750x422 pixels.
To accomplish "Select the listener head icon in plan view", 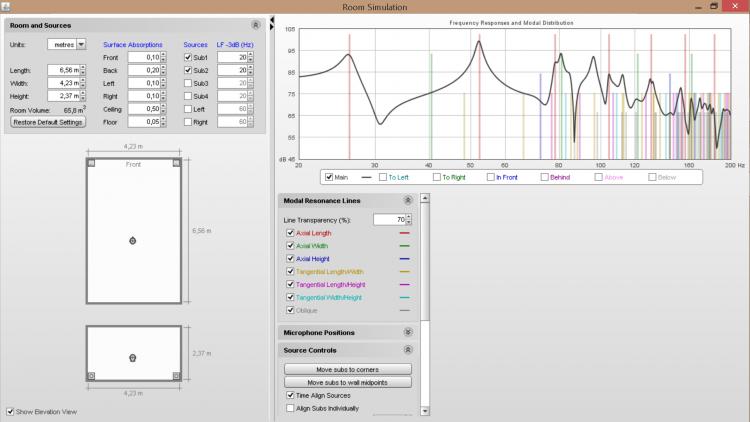I will click(133, 240).
